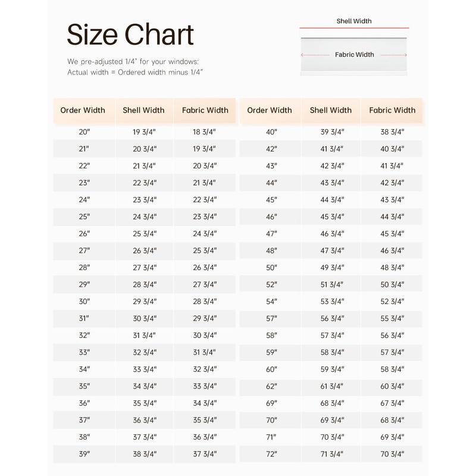Click the 25" order width cell

coord(83,217)
